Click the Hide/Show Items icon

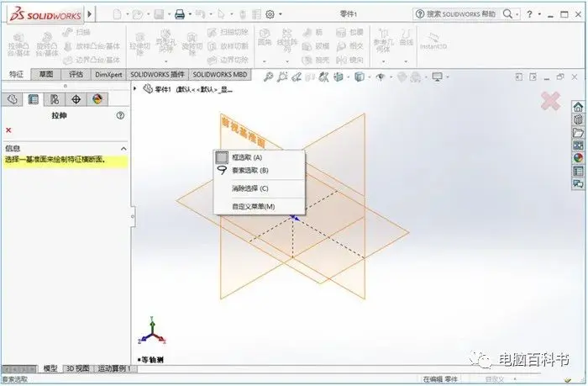point(381,77)
